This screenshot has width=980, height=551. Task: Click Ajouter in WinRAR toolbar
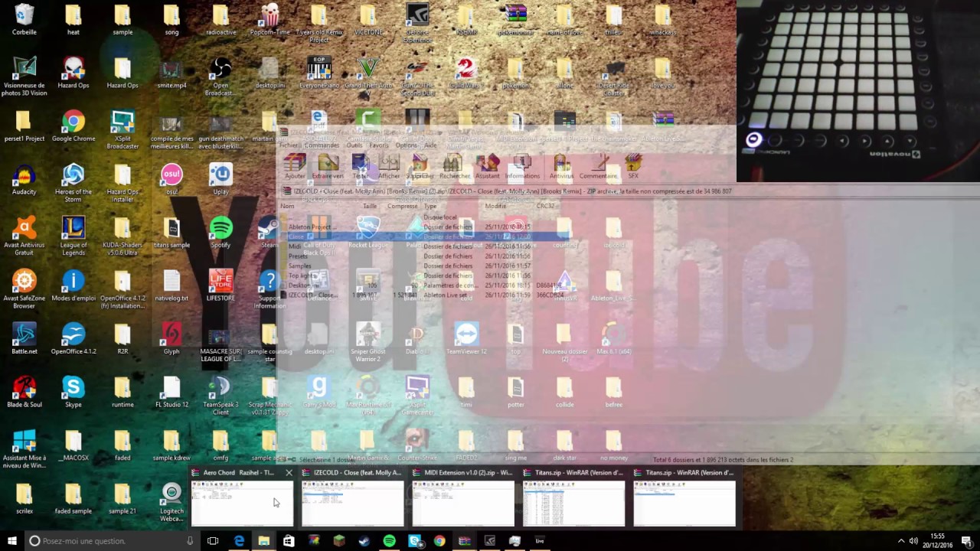[295, 166]
